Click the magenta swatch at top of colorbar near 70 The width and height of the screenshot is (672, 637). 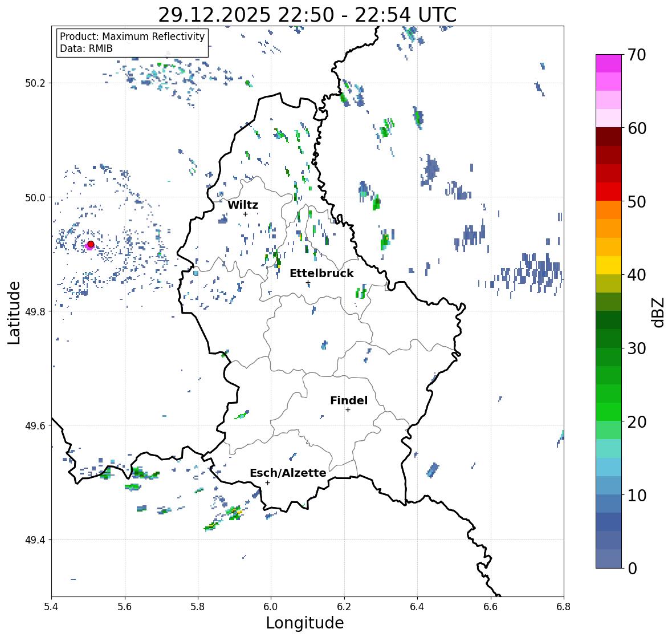pyautogui.click(x=609, y=63)
